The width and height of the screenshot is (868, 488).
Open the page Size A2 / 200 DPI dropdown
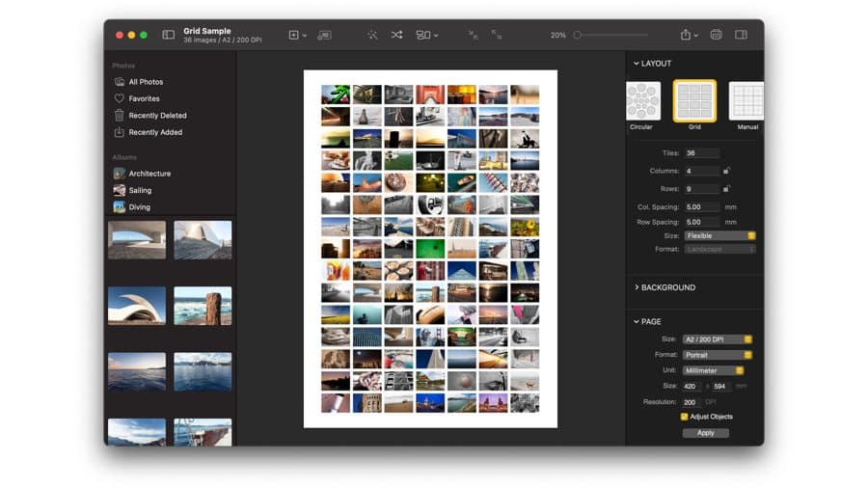717,339
